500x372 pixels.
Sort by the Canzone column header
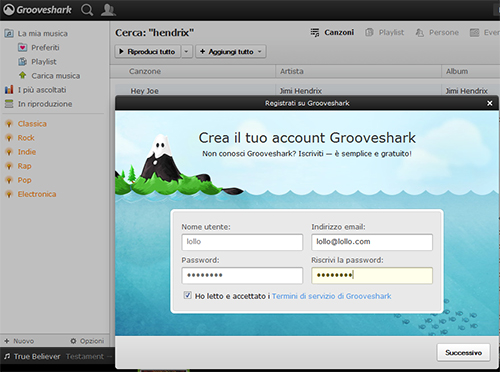click(x=145, y=71)
